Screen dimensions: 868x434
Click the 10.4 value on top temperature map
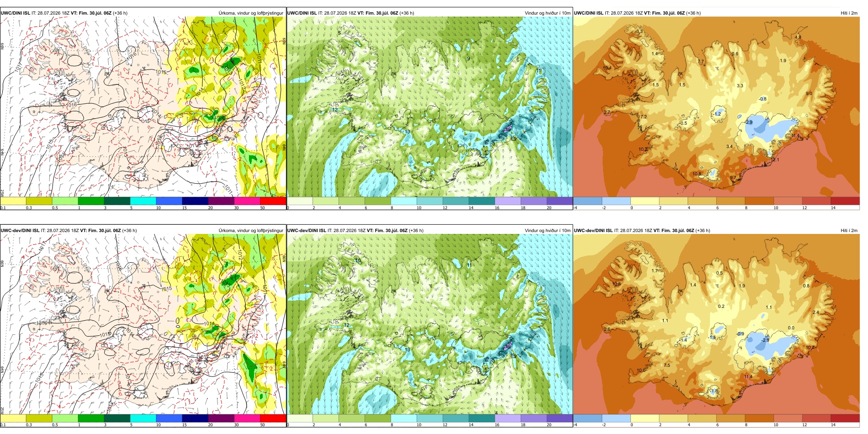click(607, 68)
